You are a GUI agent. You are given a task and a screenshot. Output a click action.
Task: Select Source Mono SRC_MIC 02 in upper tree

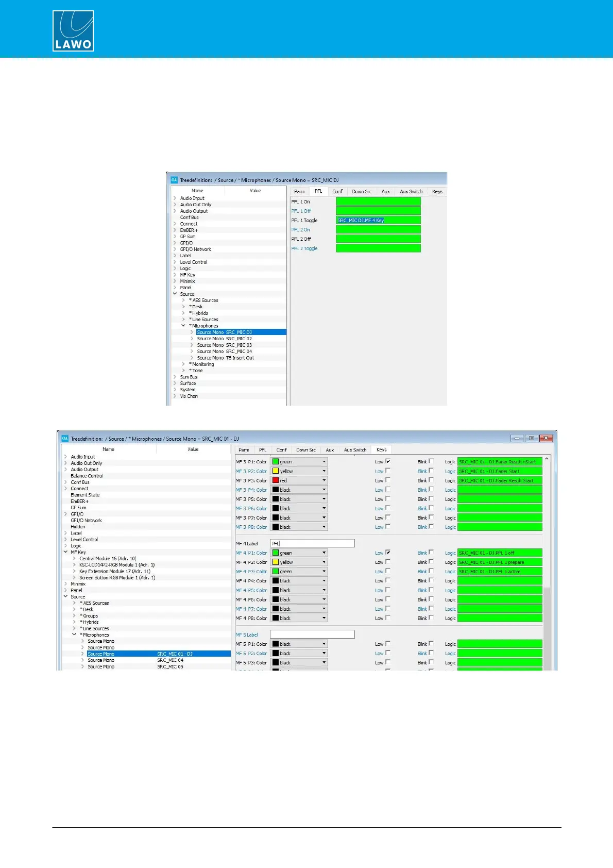click(x=225, y=339)
